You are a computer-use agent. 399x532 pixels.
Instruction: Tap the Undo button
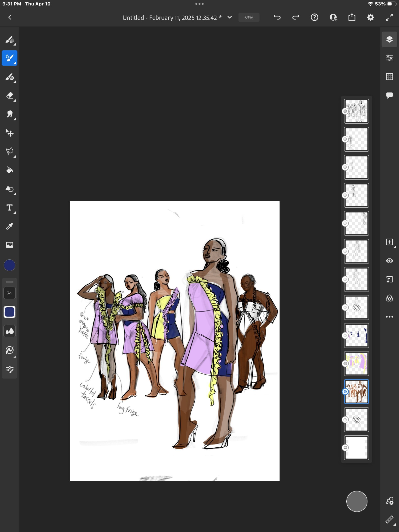pos(277,17)
